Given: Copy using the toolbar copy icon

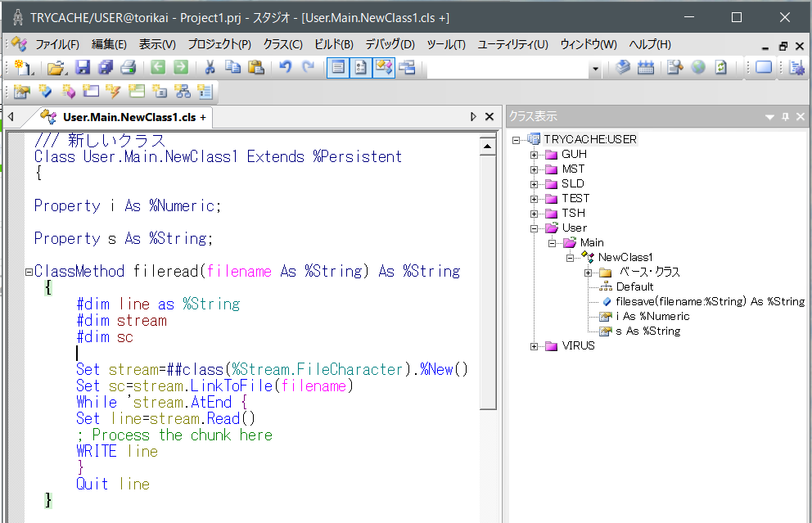Looking at the screenshot, I should [x=232, y=68].
